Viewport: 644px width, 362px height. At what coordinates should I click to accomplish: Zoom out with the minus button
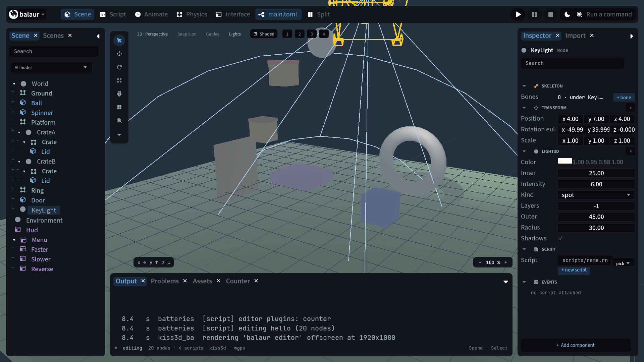point(480,262)
